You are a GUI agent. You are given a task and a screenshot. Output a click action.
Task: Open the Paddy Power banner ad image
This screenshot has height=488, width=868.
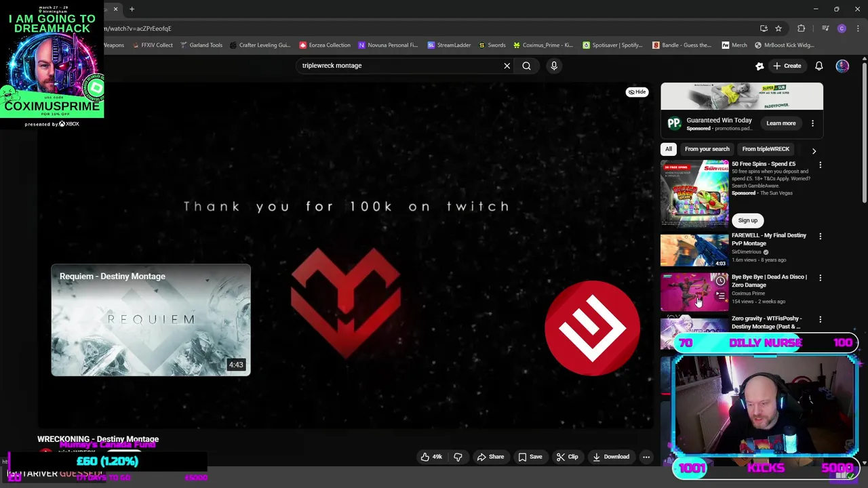[742, 96]
